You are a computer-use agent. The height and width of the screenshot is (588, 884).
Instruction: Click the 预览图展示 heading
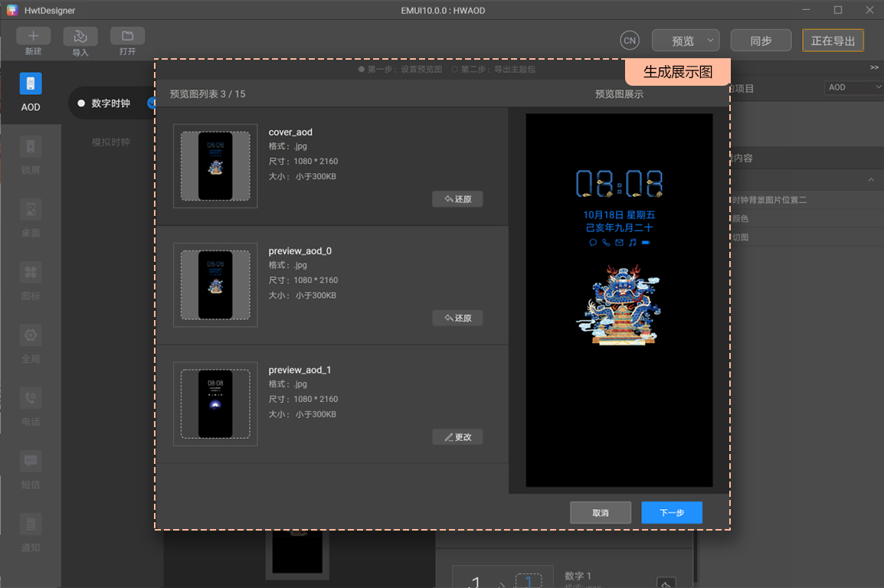coord(619,94)
